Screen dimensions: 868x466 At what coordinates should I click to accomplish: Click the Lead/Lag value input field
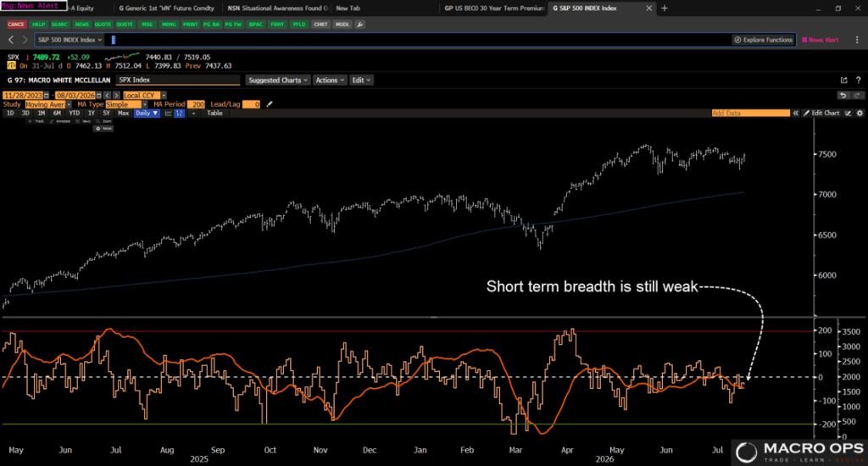(x=251, y=104)
